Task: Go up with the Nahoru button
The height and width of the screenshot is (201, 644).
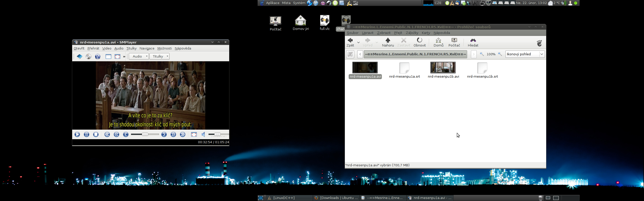Action: pos(388,42)
